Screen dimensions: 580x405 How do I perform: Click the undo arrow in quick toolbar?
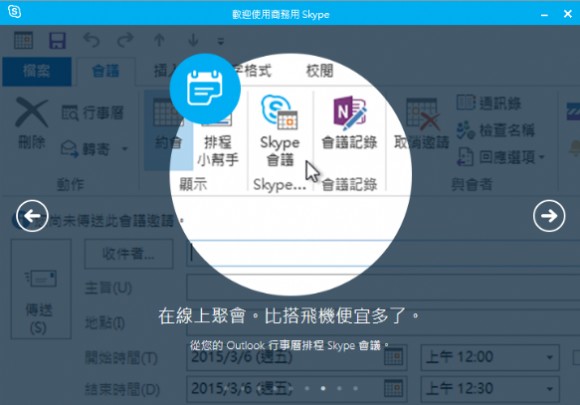click(x=91, y=40)
